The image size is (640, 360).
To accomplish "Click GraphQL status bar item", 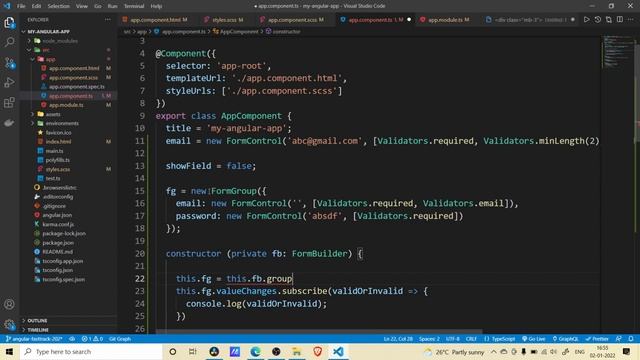I will [565, 339].
